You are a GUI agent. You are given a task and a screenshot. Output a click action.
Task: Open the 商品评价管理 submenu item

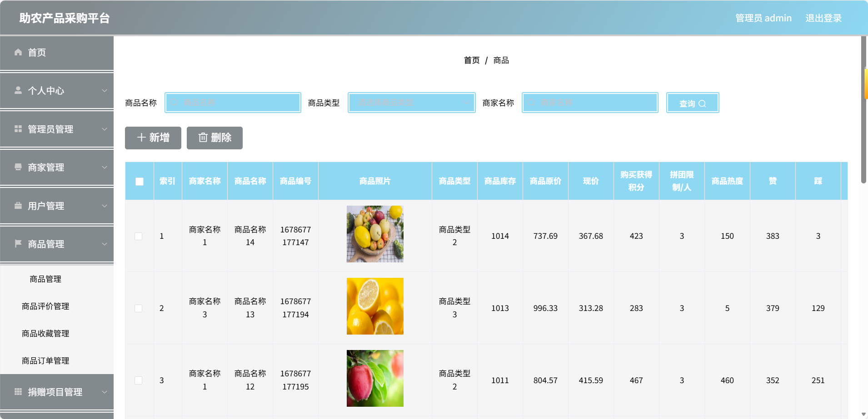pyautogui.click(x=45, y=306)
